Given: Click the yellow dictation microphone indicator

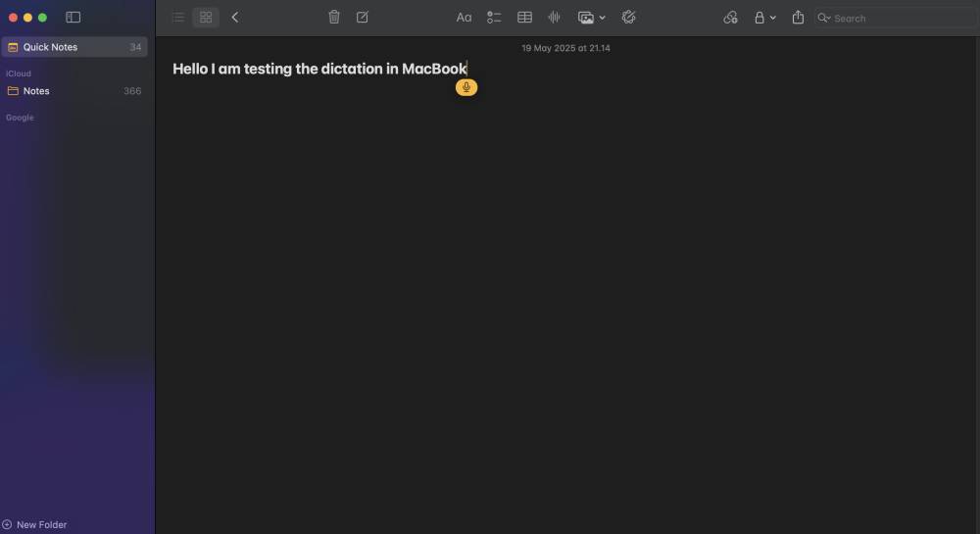Looking at the screenshot, I should [x=466, y=87].
